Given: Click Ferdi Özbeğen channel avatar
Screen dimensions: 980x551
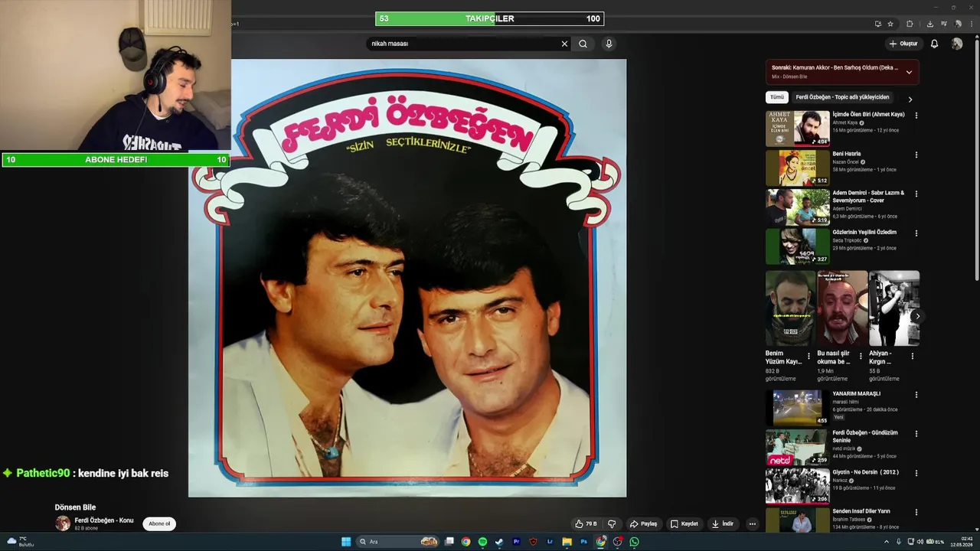Looking at the screenshot, I should coord(63,523).
